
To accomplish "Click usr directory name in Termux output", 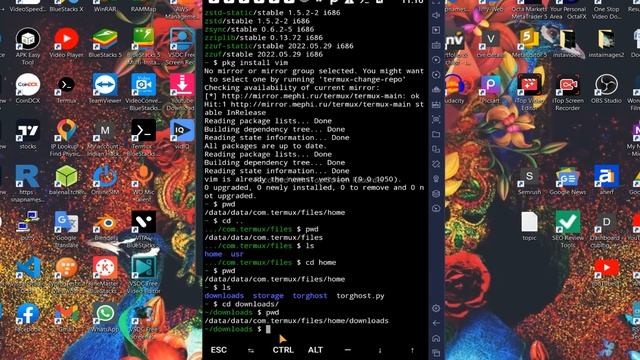I will [237, 254].
